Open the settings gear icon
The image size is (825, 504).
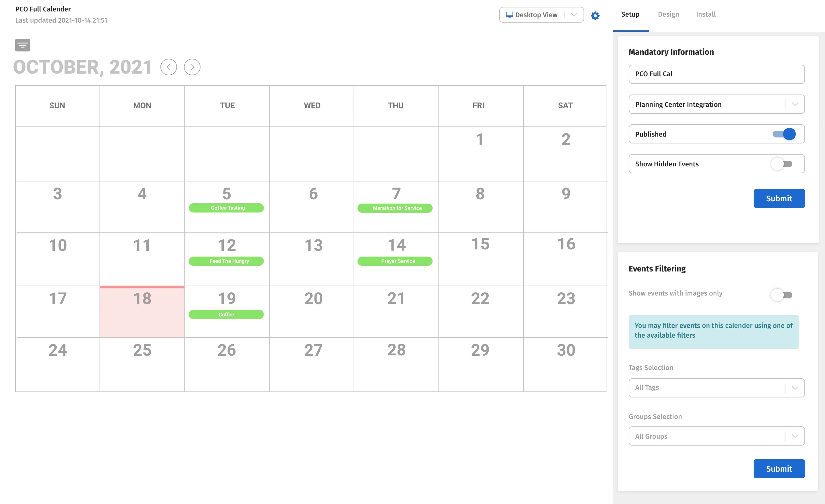595,15
